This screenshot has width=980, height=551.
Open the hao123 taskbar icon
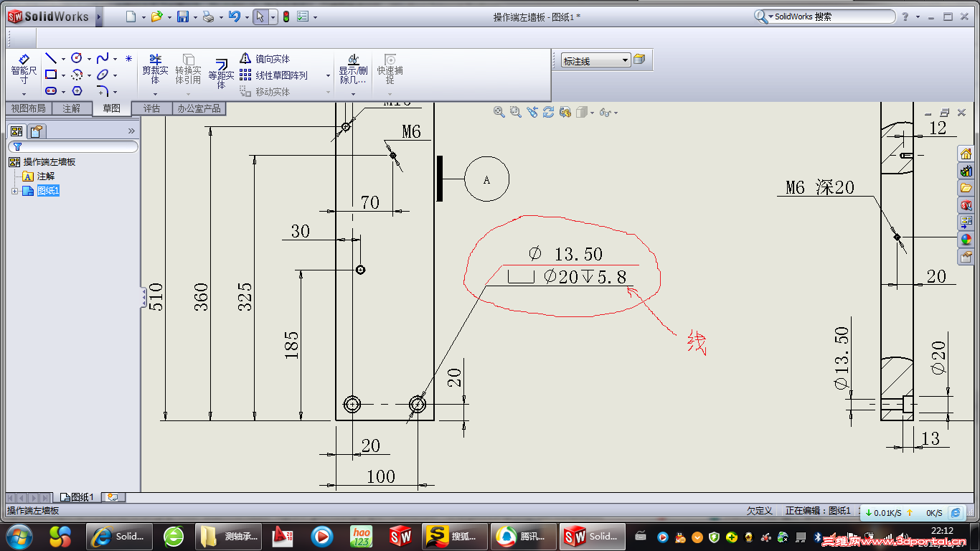(362, 536)
